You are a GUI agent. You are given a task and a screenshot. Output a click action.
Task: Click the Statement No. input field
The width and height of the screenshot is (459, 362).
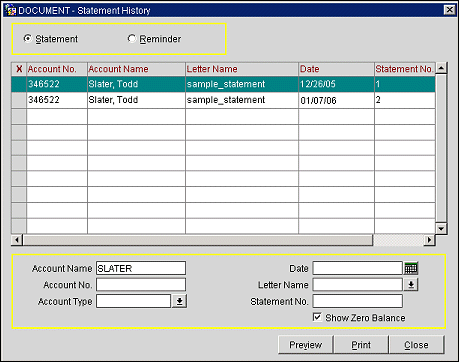pos(357,301)
